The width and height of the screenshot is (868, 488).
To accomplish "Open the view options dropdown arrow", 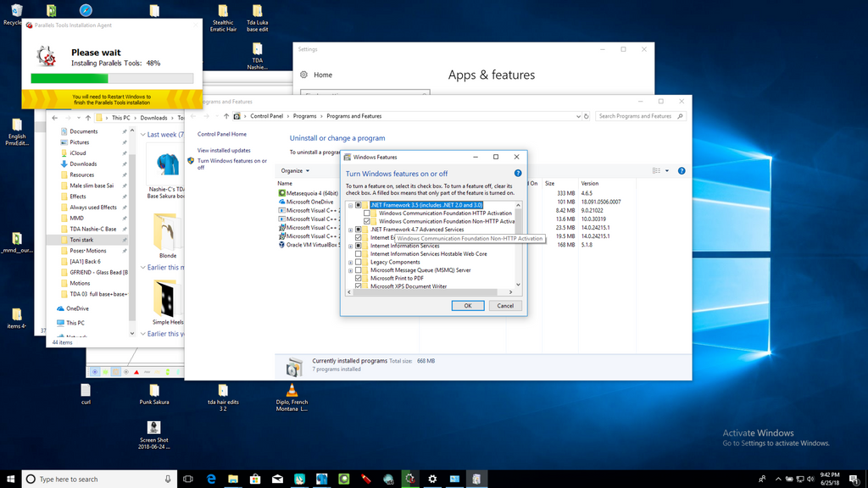I will tap(667, 171).
